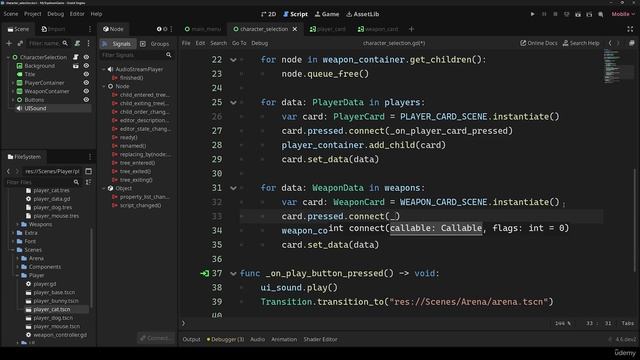Screen dimensions: 640x360
Task: Add a new scene tab with plus icon
Action: tap(411, 29)
